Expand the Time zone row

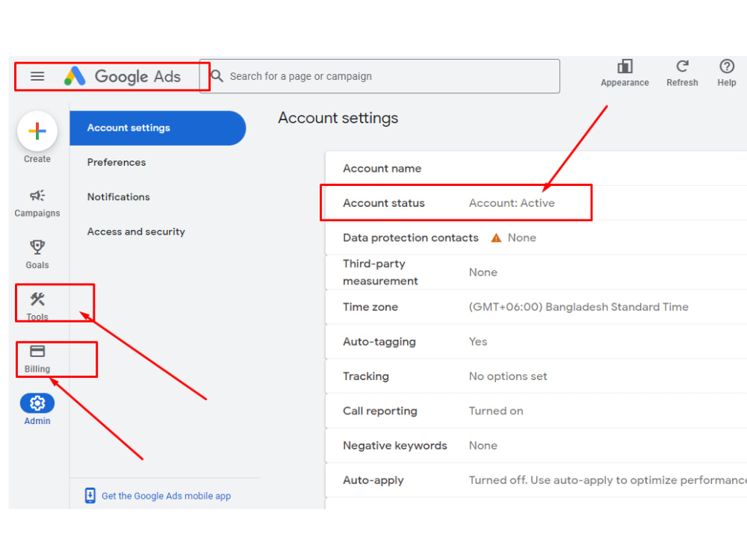point(536,307)
